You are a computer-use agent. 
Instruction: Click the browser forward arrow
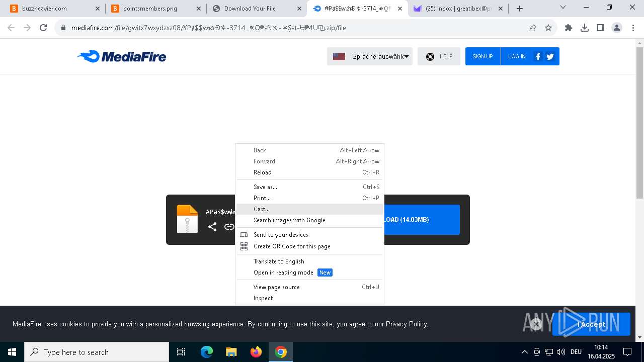coord(27,28)
